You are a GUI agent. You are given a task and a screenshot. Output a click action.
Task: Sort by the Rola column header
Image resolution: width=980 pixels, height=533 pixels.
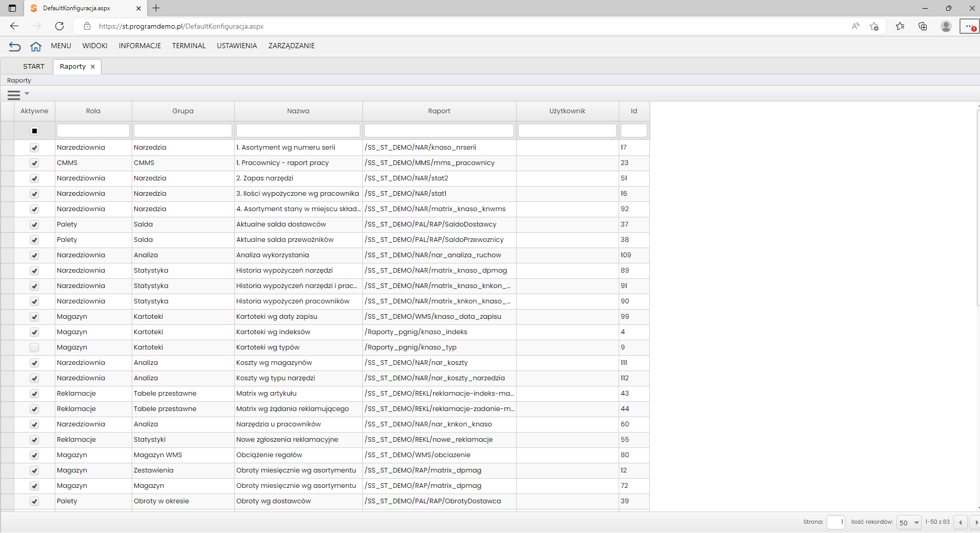click(x=93, y=111)
